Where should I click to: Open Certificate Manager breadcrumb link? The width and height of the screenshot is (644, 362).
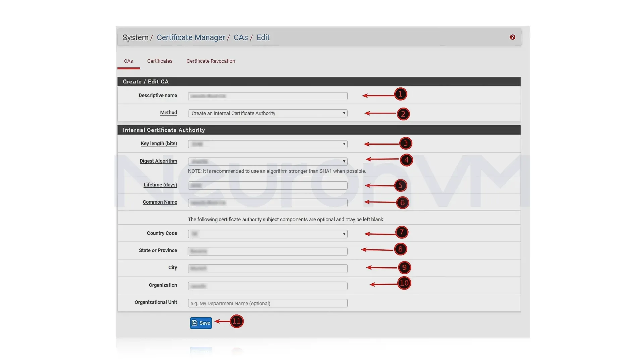pyautogui.click(x=191, y=37)
